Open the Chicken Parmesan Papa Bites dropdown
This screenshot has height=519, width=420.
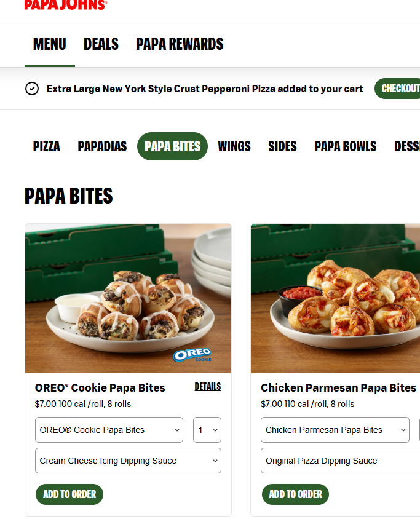tap(335, 430)
